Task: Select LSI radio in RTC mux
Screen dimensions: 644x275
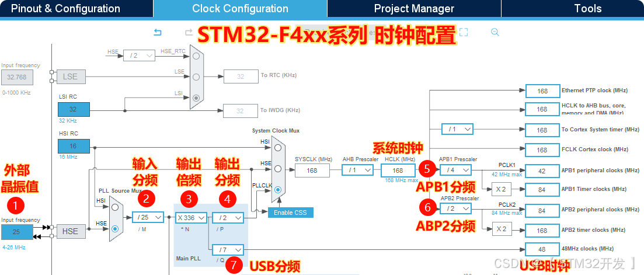Action: (196, 98)
